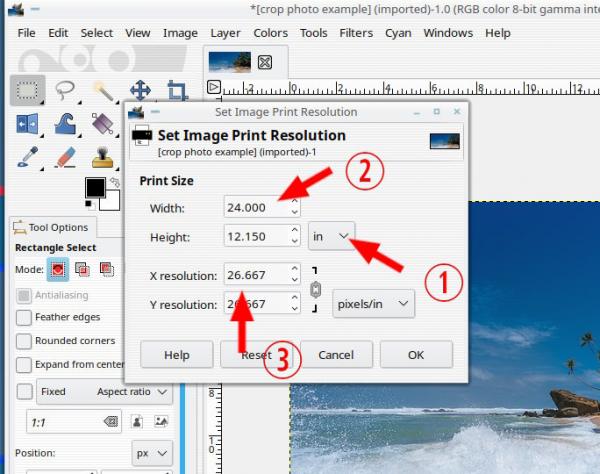Open the Filters menu
600x474 pixels.
[356, 33]
